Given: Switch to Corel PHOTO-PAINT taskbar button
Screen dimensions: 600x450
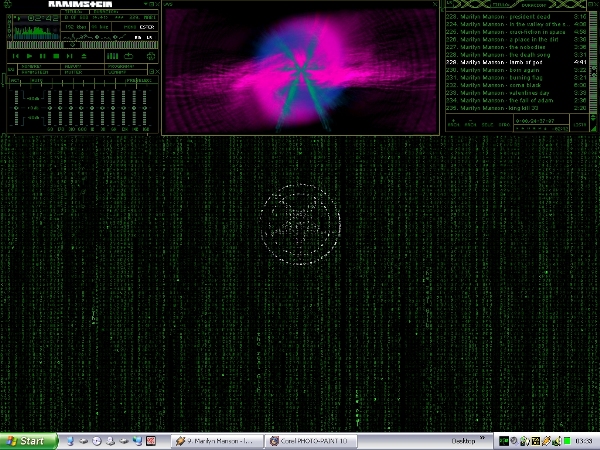Looking at the screenshot, I should pyautogui.click(x=309, y=440).
